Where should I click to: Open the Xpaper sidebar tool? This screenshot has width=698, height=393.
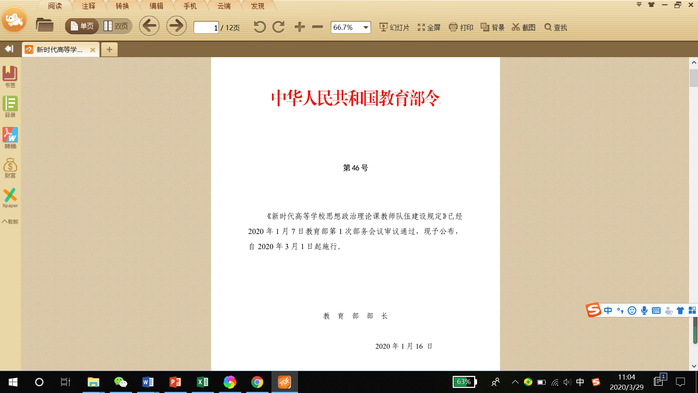tap(10, 198)
